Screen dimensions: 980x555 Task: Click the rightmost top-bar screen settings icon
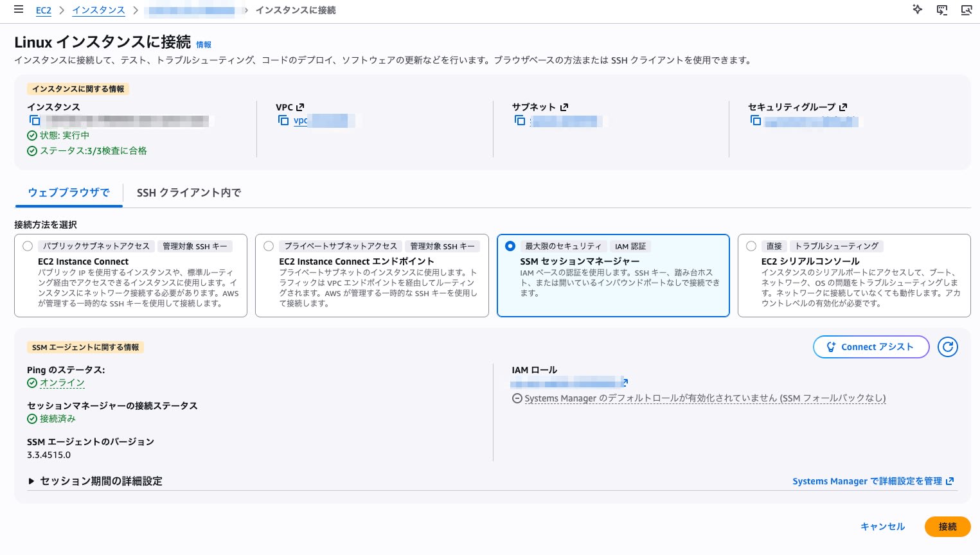pyautogui.click(x=967, y=10)
